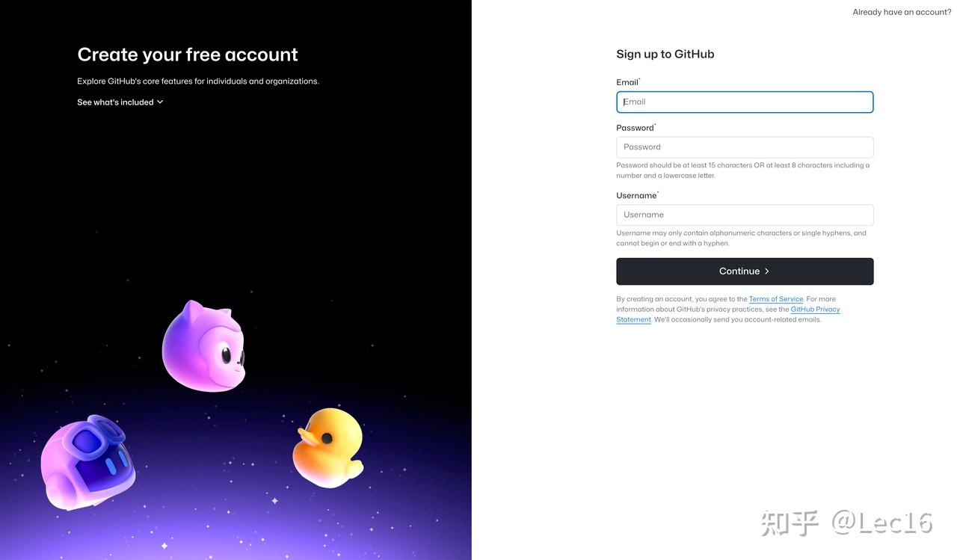Click the yellow rubber duck mascot
957x560 pixels.
[328, 447]
